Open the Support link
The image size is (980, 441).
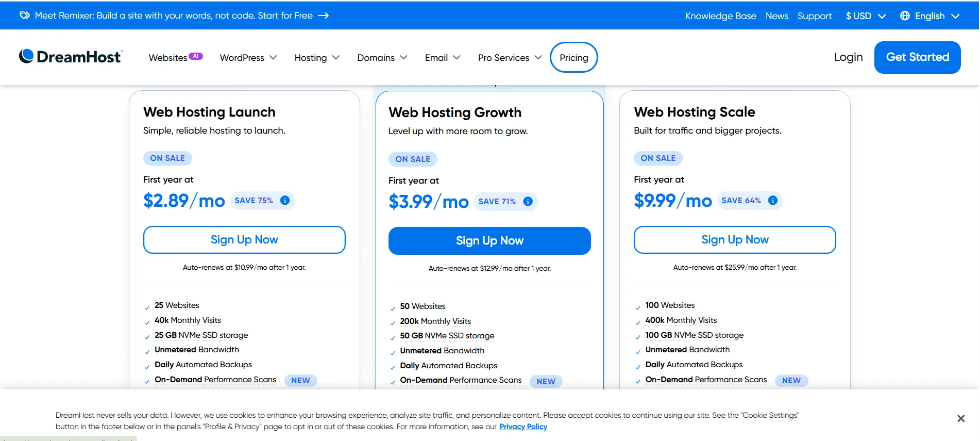pyautogui.click(x=814, y=16)
